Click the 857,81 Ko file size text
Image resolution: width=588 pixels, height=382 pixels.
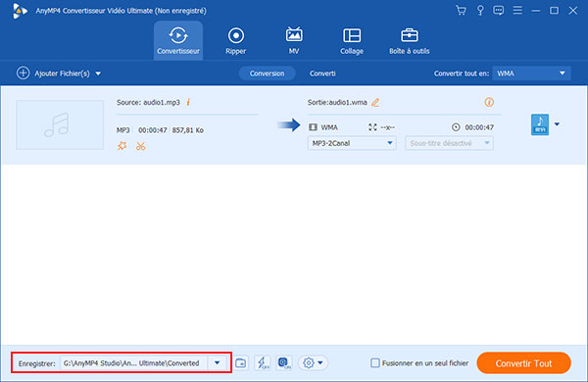(188, 130)
